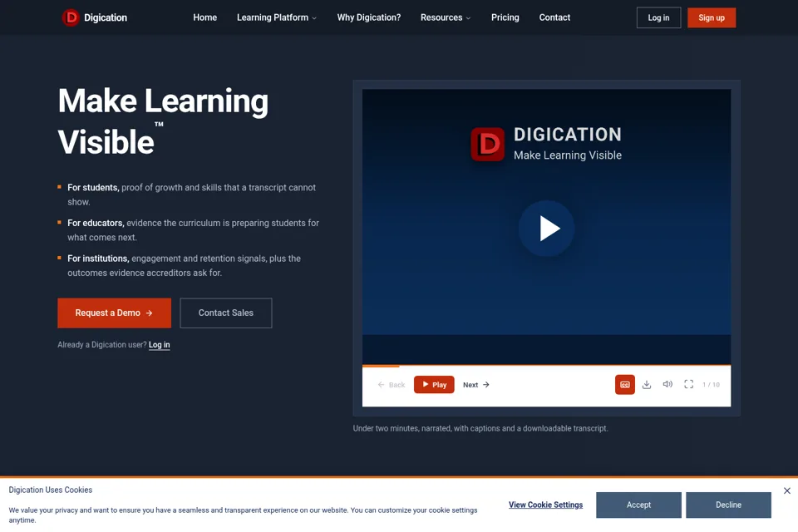Image resolution: width=798 pixels, height=532 pixels.
Task: Click the Contact Sales button
Action: pyautogui.click(x=225, y=313)
